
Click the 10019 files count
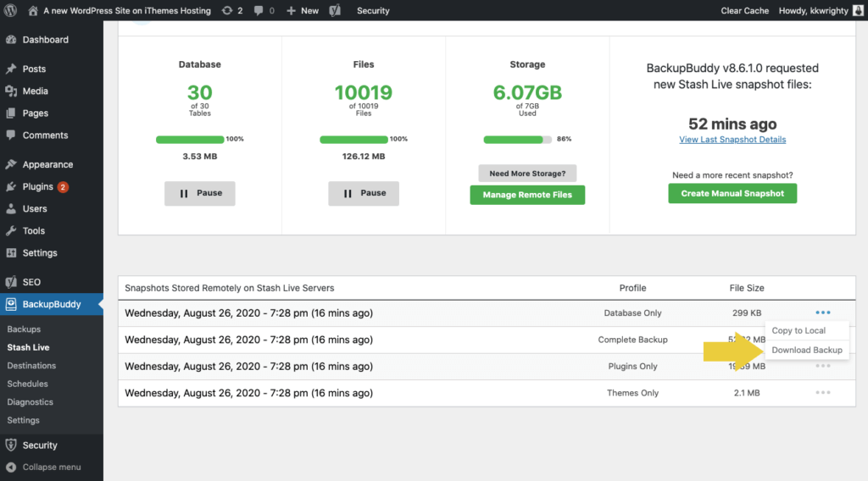pos(364,92)
